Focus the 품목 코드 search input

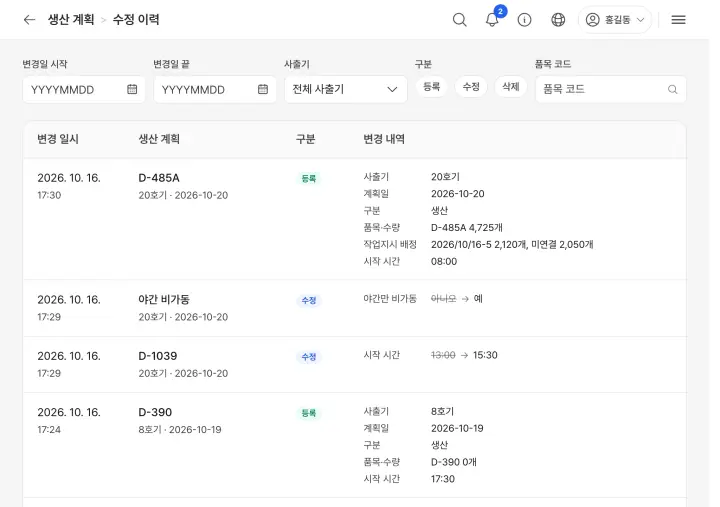tap(611, 89)
